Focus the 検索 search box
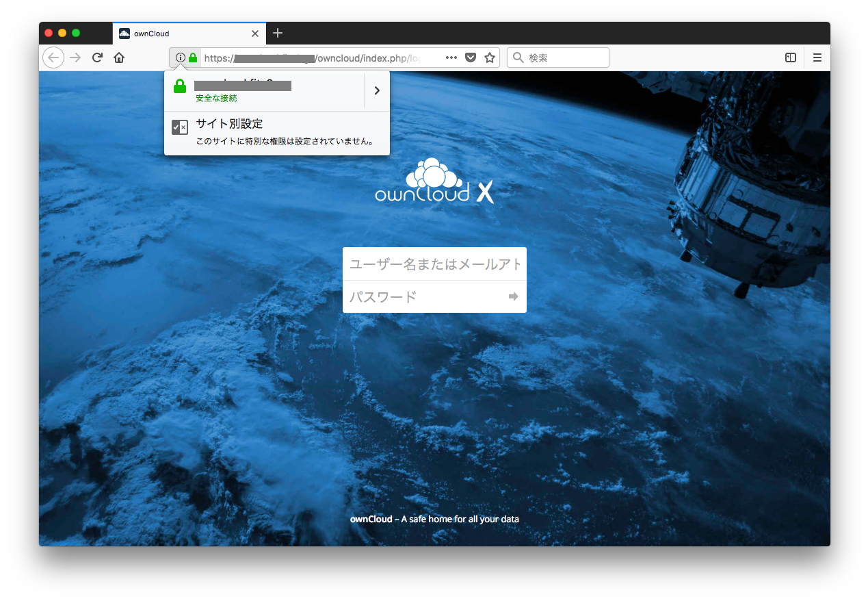 [558, 58]
